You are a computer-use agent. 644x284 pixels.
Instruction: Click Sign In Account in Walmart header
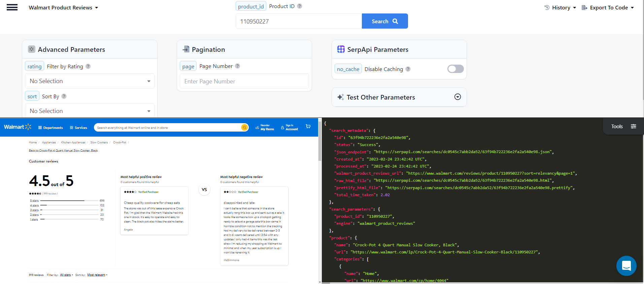[290, 127]
